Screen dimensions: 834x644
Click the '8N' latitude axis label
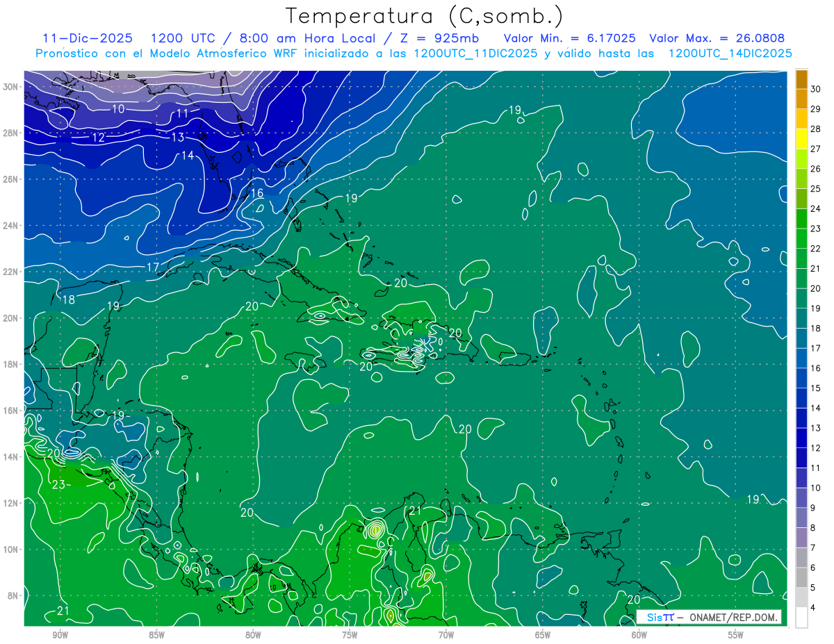point(13,595)
